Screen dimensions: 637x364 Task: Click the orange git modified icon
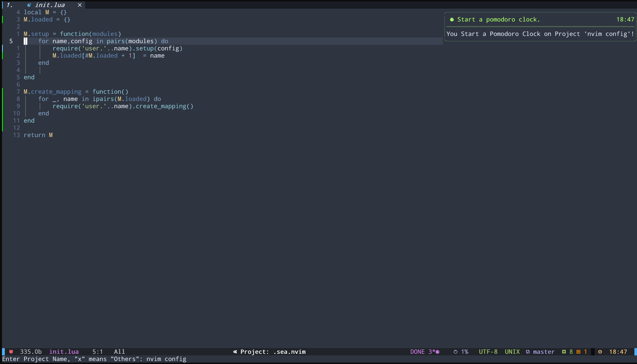[x=578, y=352]
